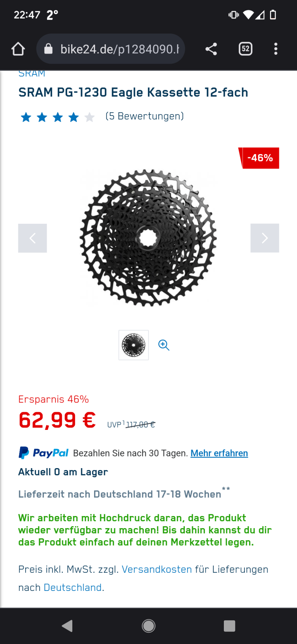Open the browser three-dot overflow menu
Viewport: 297px width, 644px height.
[276, 49]
